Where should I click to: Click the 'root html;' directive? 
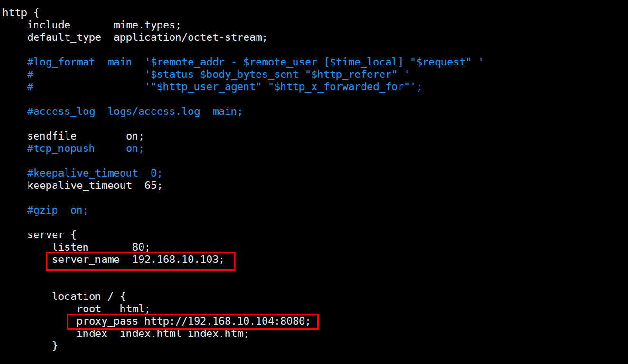tap(114, 309)
